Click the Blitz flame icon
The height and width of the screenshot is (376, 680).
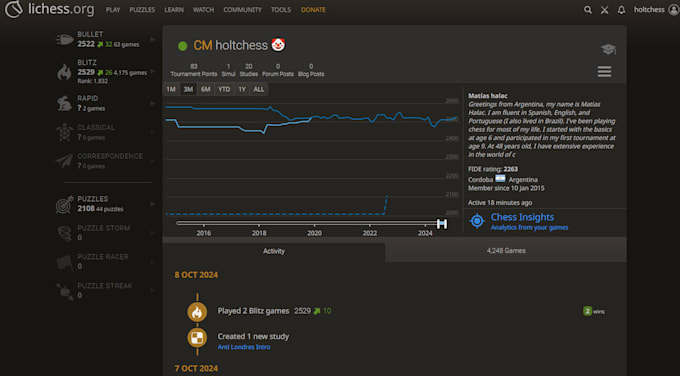point(64,72)
